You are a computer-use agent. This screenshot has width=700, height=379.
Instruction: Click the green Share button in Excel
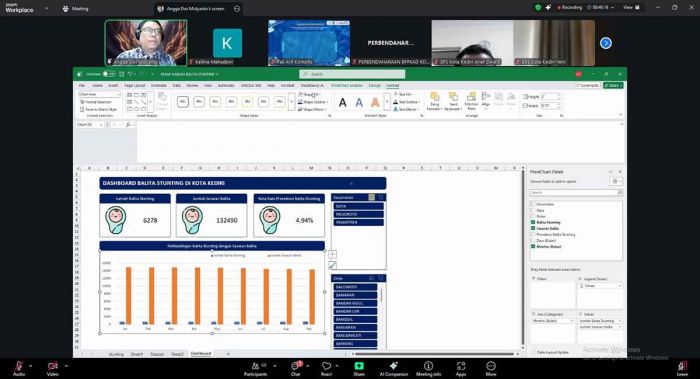(613, 85)
